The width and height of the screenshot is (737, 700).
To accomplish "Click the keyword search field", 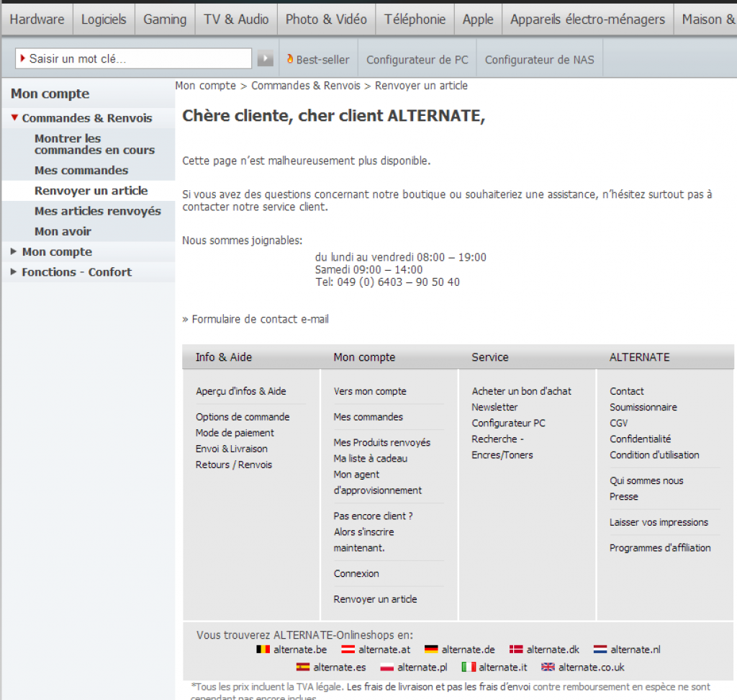I will (133, 59).
